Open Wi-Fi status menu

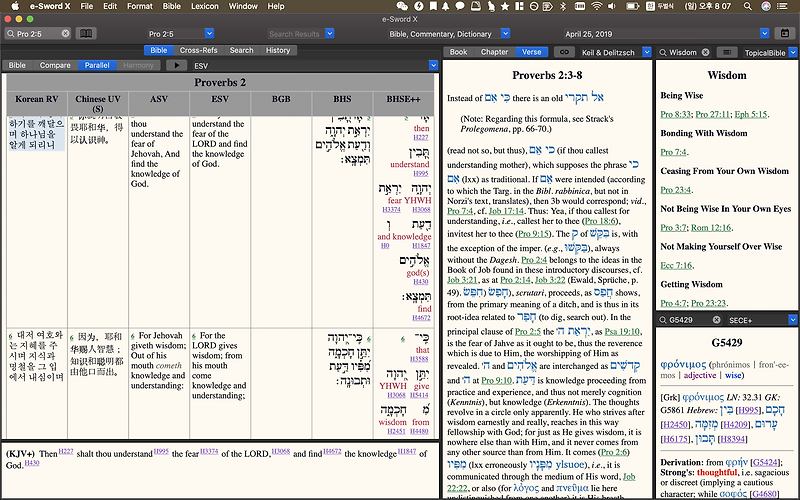(x=596, y=6)
